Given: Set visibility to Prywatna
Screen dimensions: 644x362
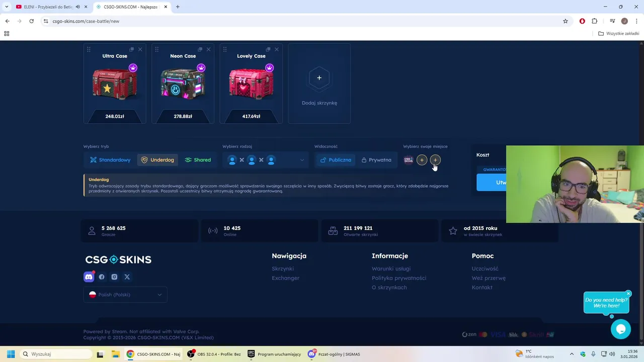Looking at the screenshot, I should tap(376, 160).
